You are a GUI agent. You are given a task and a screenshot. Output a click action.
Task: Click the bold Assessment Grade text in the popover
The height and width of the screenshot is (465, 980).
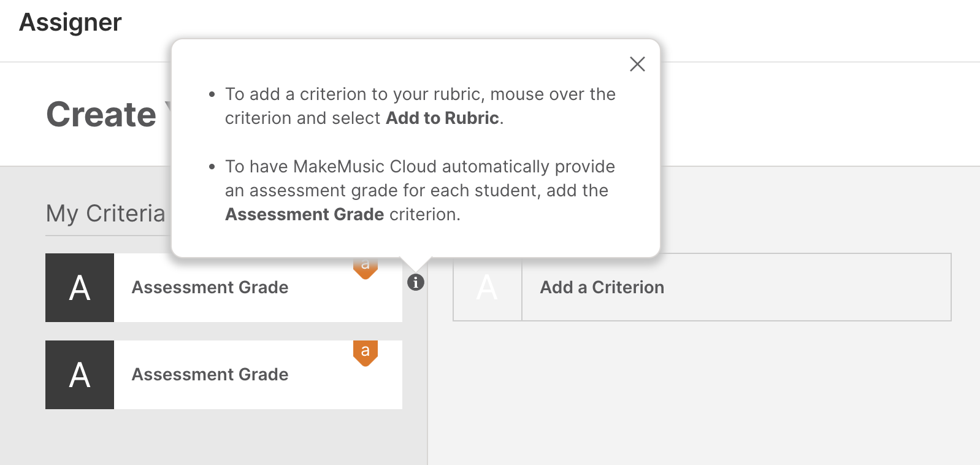(304, 215)
